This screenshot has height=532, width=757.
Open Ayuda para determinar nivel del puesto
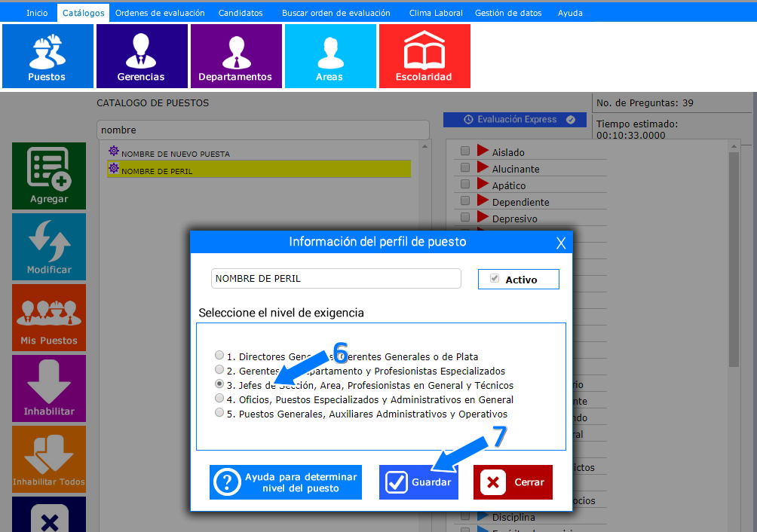285,482
